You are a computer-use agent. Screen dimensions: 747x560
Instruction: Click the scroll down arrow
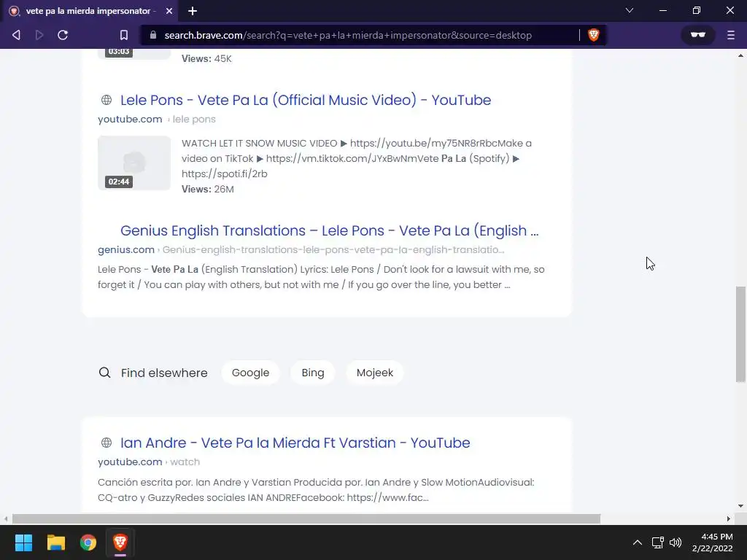pos(741,506)
